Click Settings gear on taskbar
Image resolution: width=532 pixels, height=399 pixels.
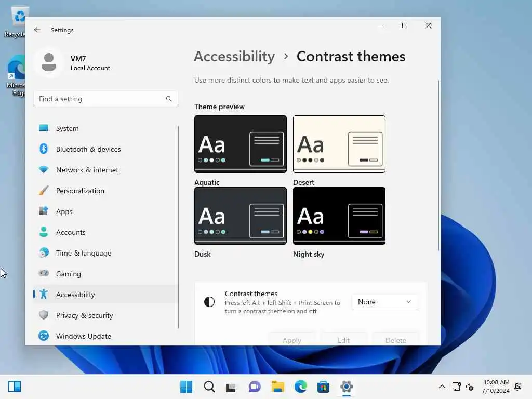tap(347, 387)
